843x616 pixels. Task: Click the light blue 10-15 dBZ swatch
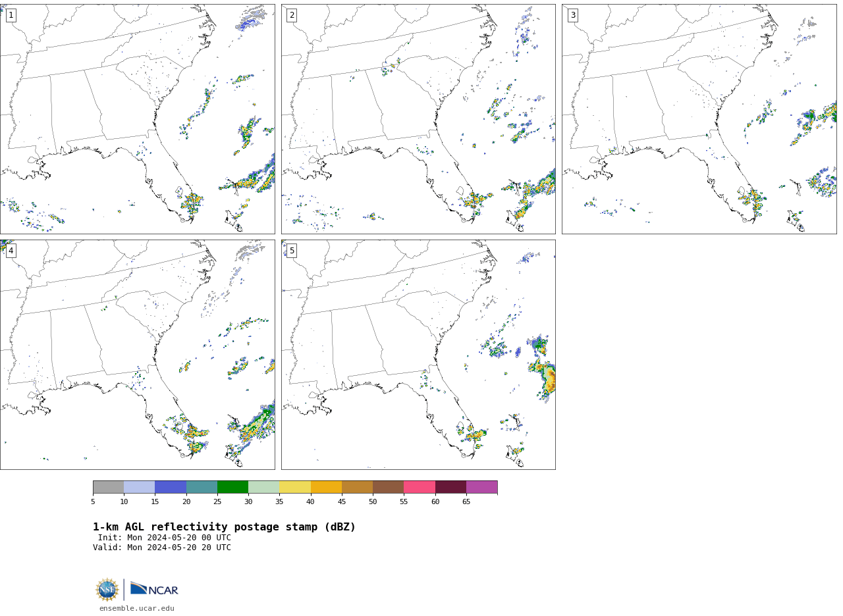click(x=139, y=487)
